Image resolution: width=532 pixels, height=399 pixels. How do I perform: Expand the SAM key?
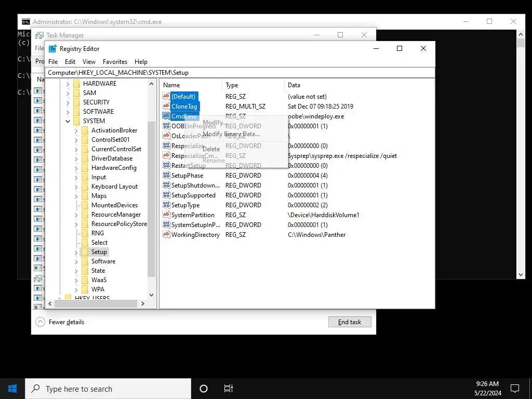tap(68, 93)
